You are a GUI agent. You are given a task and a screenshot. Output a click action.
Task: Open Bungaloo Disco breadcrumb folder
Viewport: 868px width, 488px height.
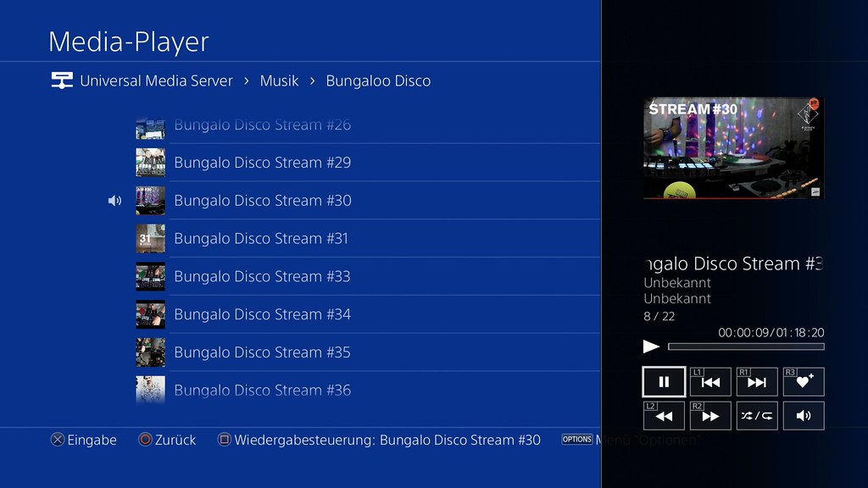click(378, 80)
